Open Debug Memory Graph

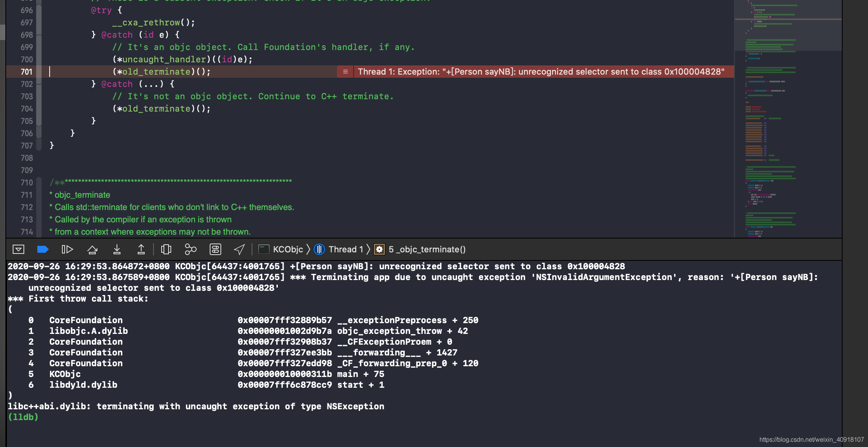pyautogui.click(x=191, y=249)
